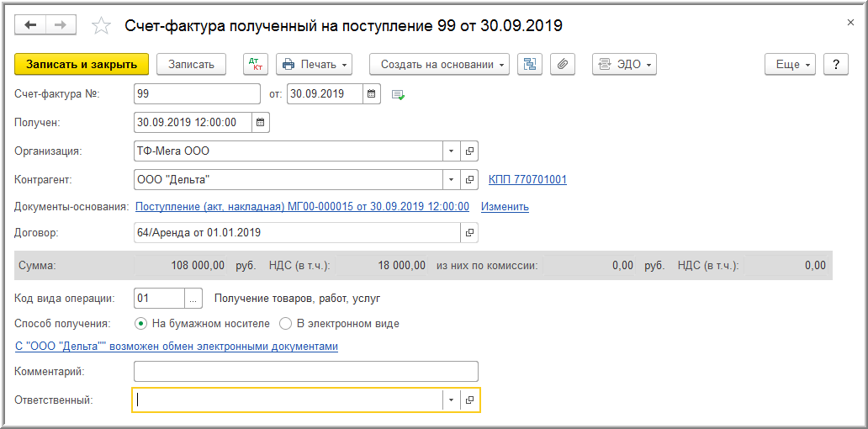Click the paperclip attached files icon

[562, 65]
